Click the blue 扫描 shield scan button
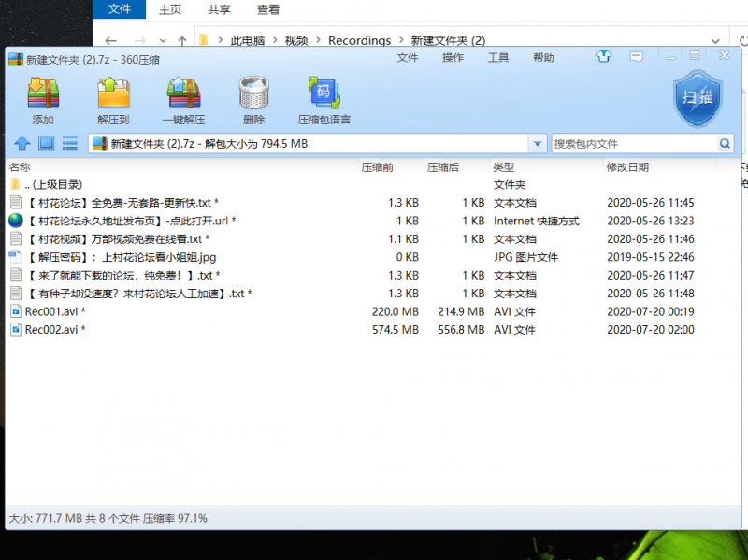 click(698, 98)
